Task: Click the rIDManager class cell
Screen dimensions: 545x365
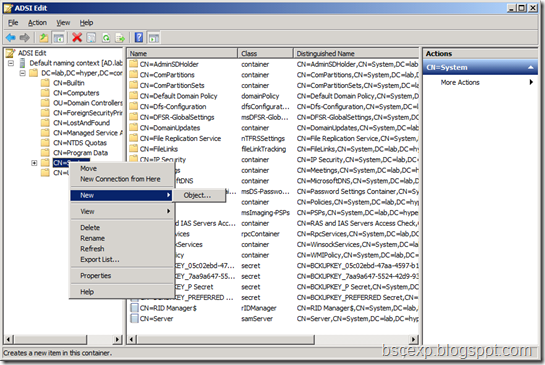Action: point(259,308)
